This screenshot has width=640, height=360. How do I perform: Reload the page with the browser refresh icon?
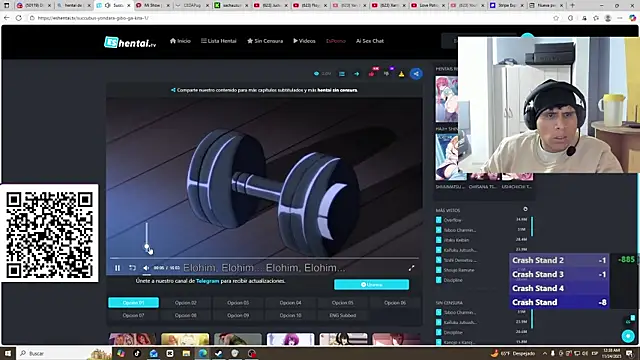tap(19, 18)
